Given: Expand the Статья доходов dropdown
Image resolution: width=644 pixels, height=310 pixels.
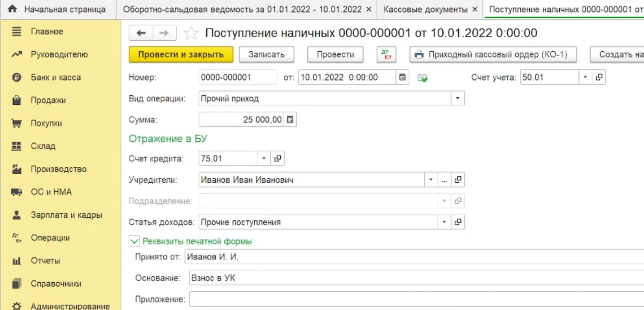Looking at the screenshot, I should [x=444, y=222].
